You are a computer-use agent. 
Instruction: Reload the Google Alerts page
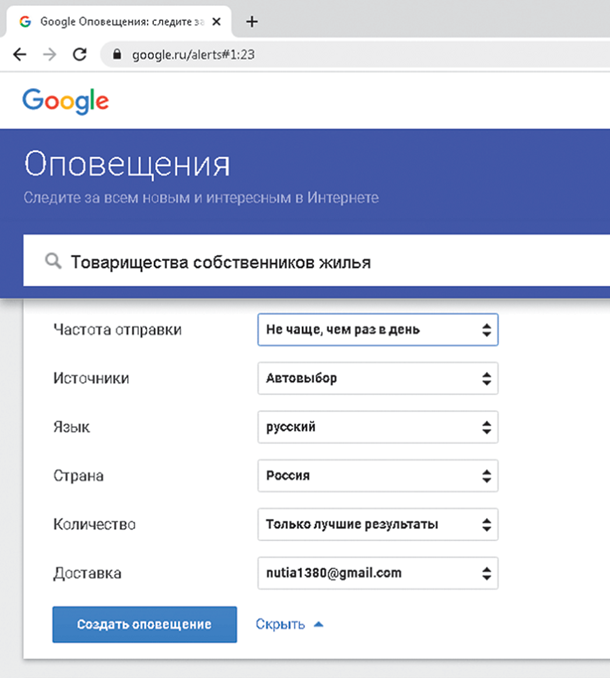80,55
